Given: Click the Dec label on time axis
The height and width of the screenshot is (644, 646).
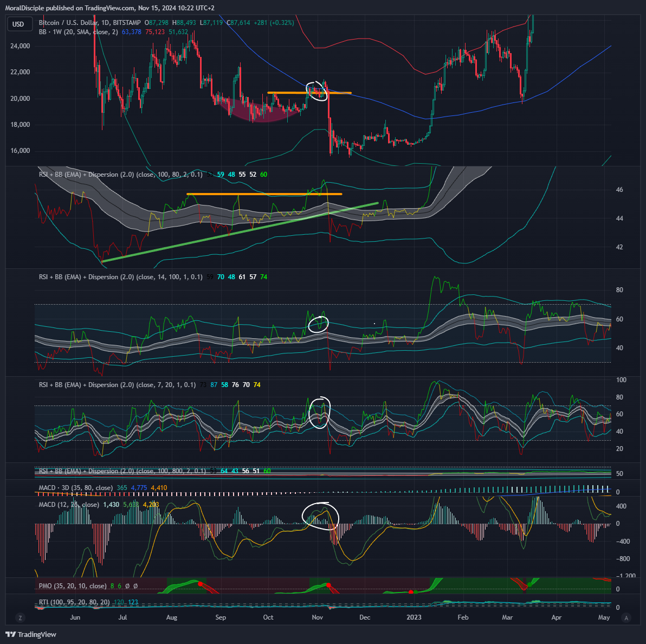Looking at the screenshot, I should (365, 617).
